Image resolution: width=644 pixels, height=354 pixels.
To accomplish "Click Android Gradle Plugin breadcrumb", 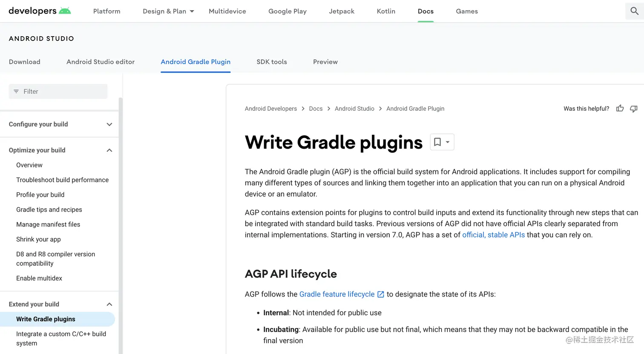I will (415, 109).
